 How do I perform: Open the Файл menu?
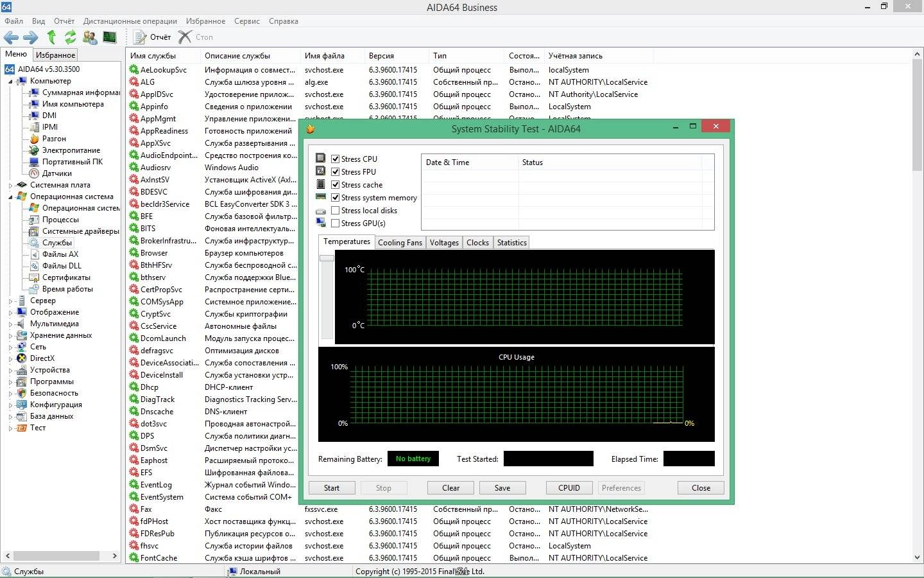pos(13,21)
